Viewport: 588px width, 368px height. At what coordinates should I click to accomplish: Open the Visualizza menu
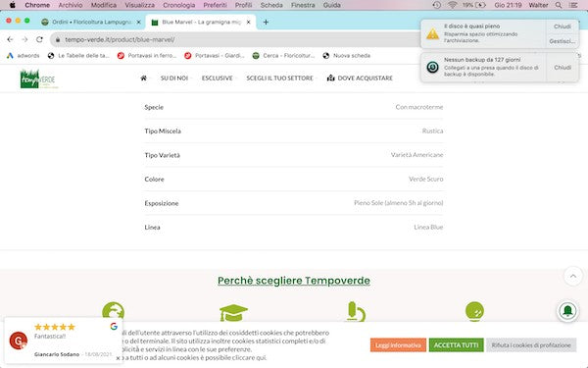pyautogui.click(x=139, y=5)
